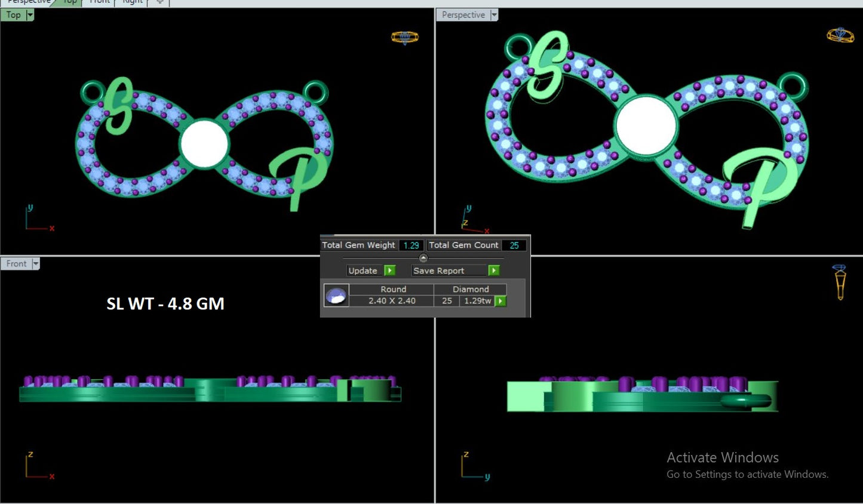Select the Front viewport title label
Image resolution: width=863 pixels, height=504 pixels.
[x=16, y=264]
